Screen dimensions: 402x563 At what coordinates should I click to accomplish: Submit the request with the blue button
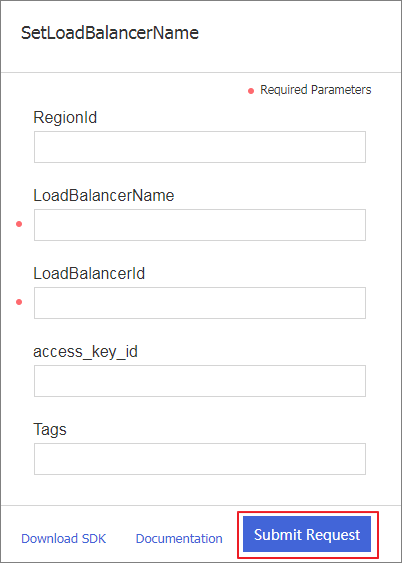307,534
